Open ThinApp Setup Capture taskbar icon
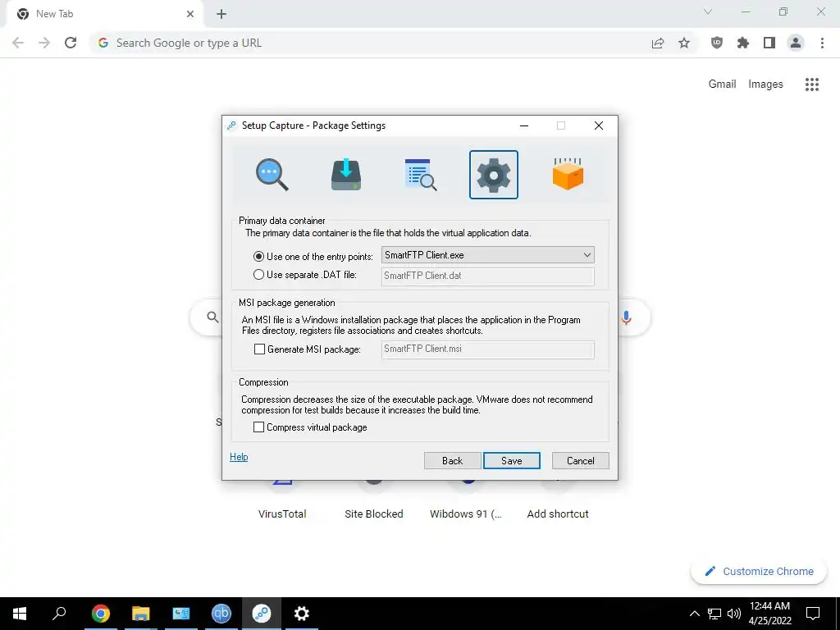 pos(262,614)
